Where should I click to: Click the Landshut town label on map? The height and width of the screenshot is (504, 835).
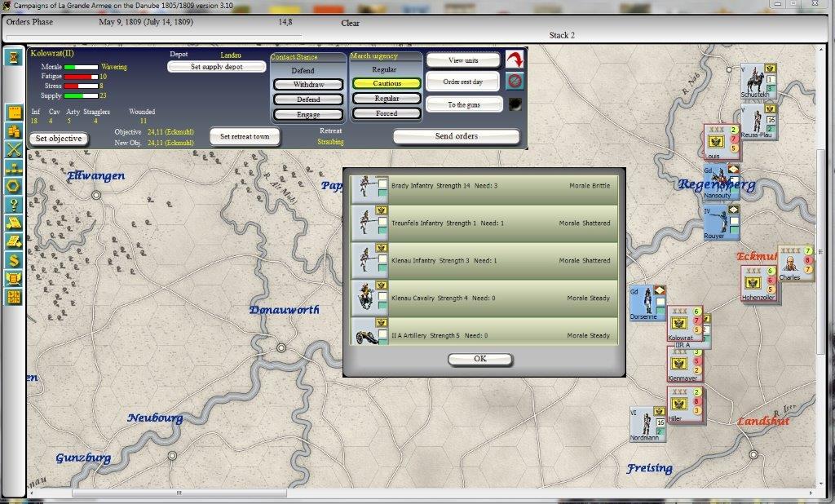click(763, 421)
